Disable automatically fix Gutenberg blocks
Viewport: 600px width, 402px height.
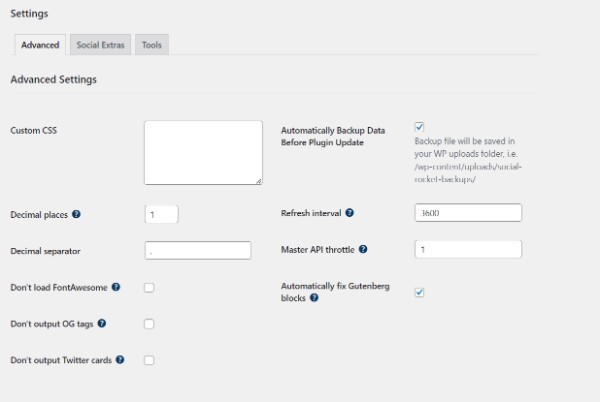pos(419,293)
